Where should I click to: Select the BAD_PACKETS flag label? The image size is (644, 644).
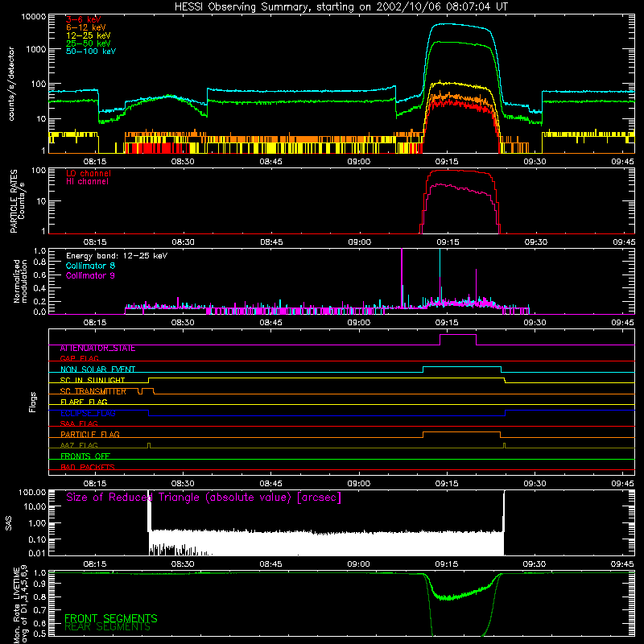[x=88, y=467]
